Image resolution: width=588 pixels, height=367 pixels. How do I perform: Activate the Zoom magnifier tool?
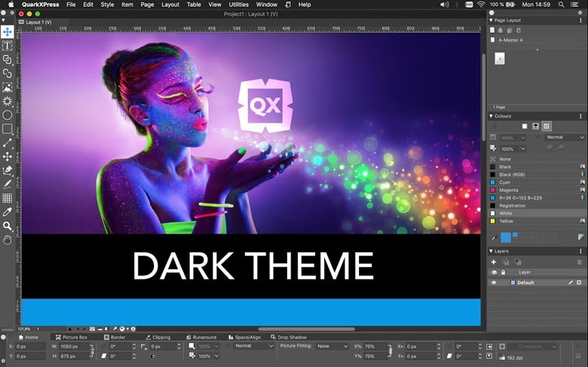[7, 226]
